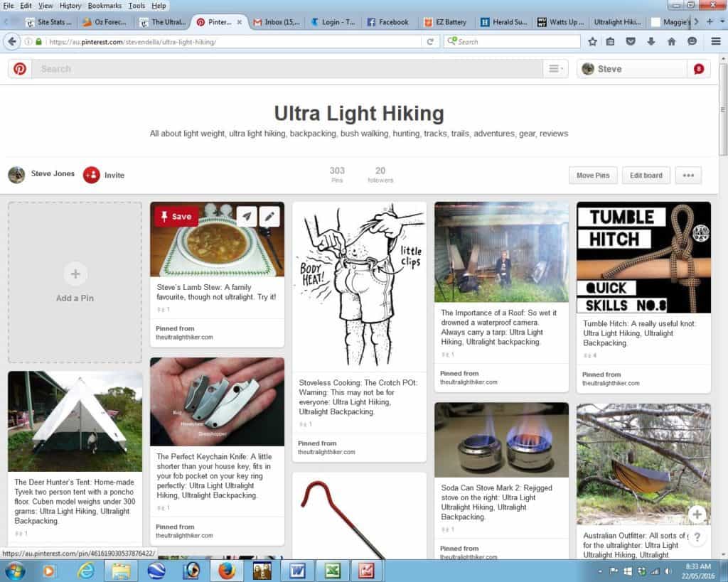The width and height of the screenshot is (728, 582).
Task: Open Microsoft Word from the taskbar
Action: pyautogui.click(x=296, y=571)
